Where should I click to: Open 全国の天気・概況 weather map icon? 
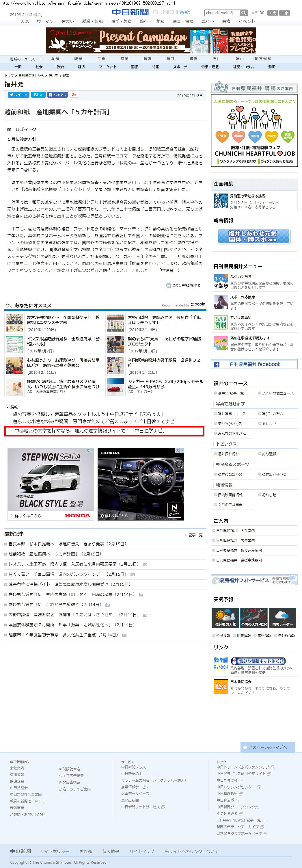coord(254,618)
